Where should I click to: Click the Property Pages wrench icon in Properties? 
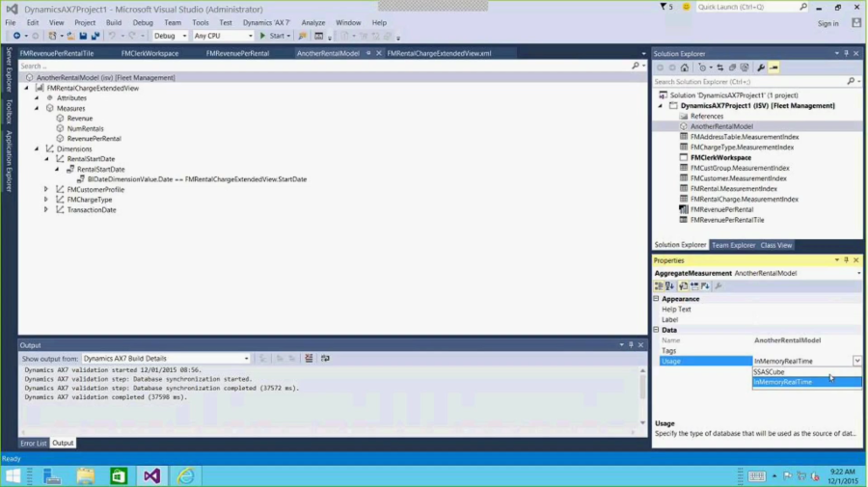click(x=719, y=286)
